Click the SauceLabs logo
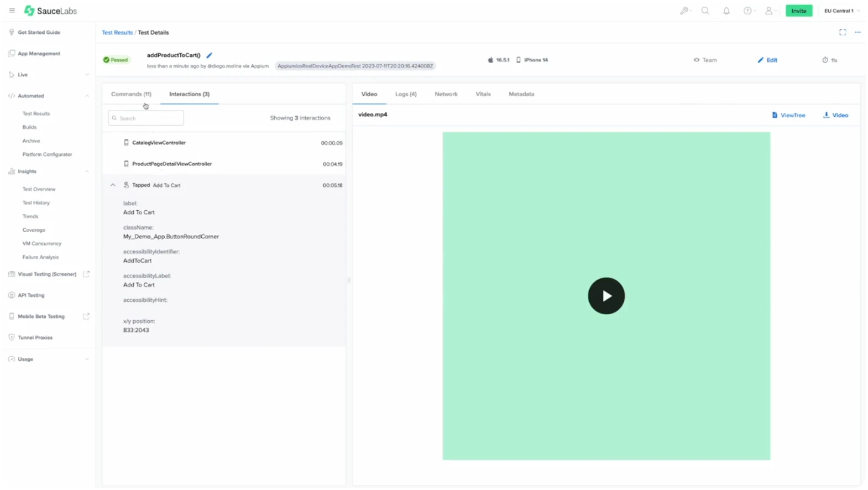This screenshot has width=868, height=490. (x=50, y=11)
